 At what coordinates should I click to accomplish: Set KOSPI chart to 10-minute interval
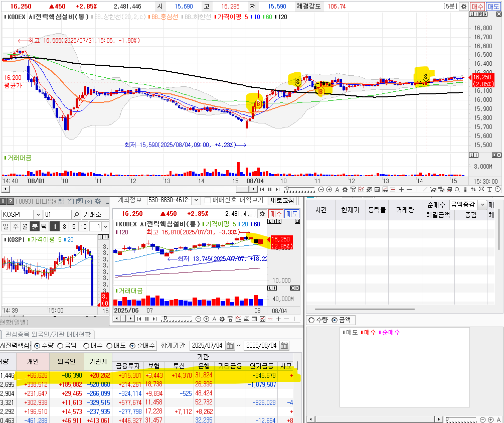pyautogui.click(x=84, y=226)
